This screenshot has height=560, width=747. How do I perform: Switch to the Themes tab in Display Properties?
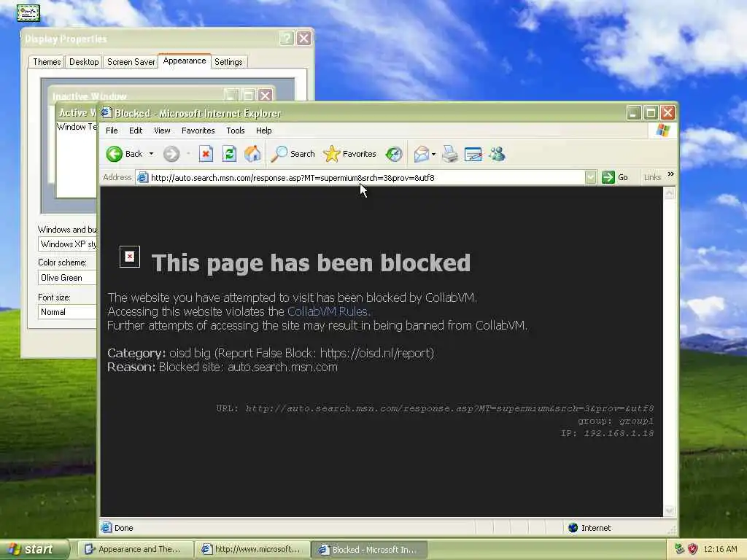(47, 62)
